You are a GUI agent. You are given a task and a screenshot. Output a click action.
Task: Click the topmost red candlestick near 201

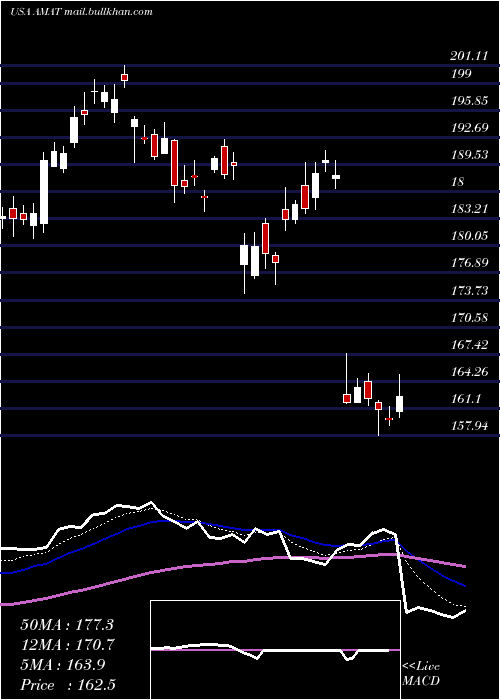click(125, 77)
